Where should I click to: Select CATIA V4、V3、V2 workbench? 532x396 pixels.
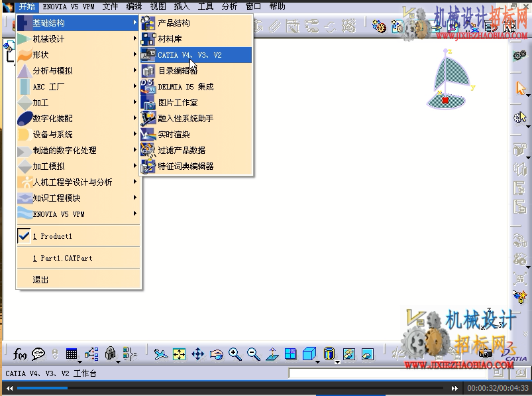point(197,55)
